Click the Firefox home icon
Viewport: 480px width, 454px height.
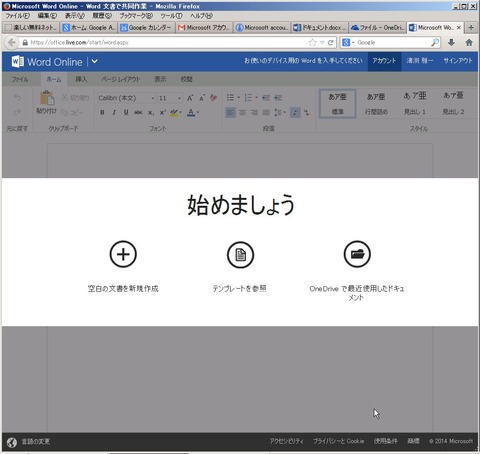point(469,42)
